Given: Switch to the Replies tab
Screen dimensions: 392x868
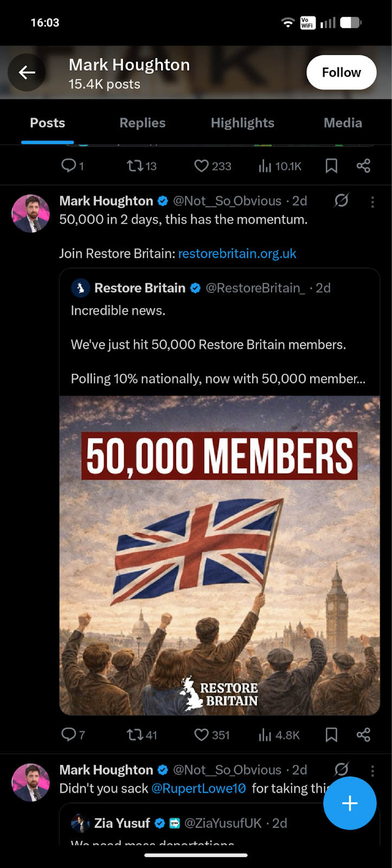Looking at the screenshot, I should pyautogui.click(x=142, y=123).
